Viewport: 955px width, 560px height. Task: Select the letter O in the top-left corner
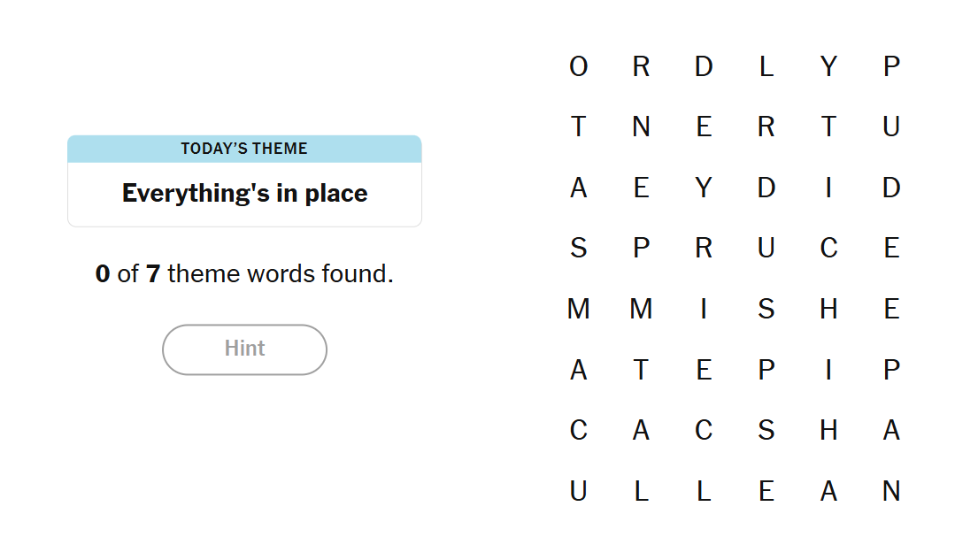(x=578, y=67)
